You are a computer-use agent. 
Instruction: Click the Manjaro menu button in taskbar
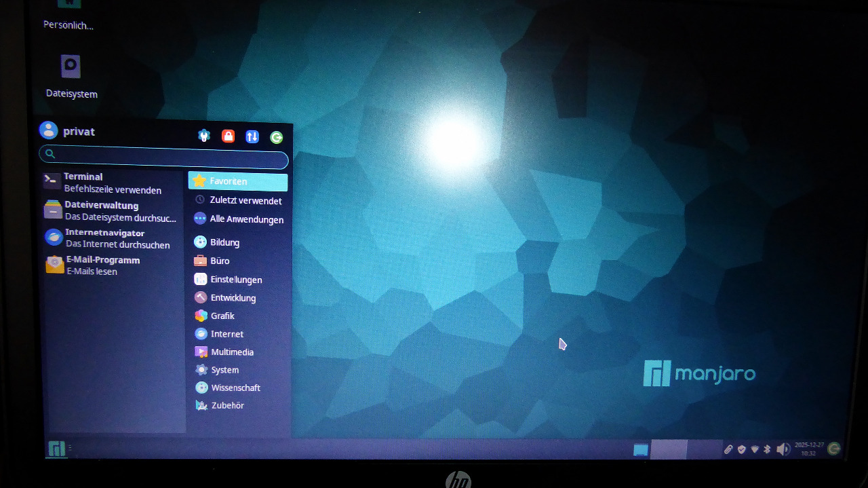(56, 449)
